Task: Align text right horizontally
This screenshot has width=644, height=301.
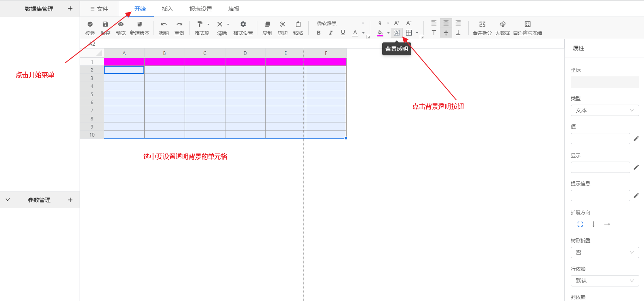Action: [x=458, y=23]
